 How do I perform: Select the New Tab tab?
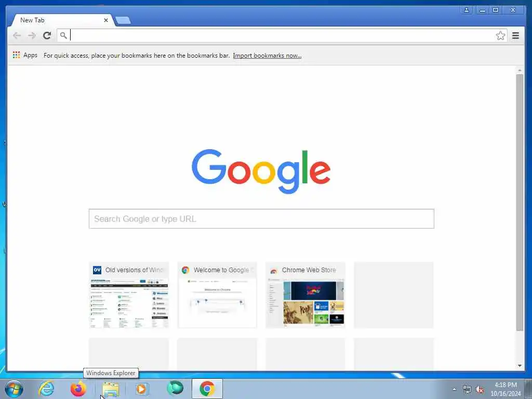[61, 20]
